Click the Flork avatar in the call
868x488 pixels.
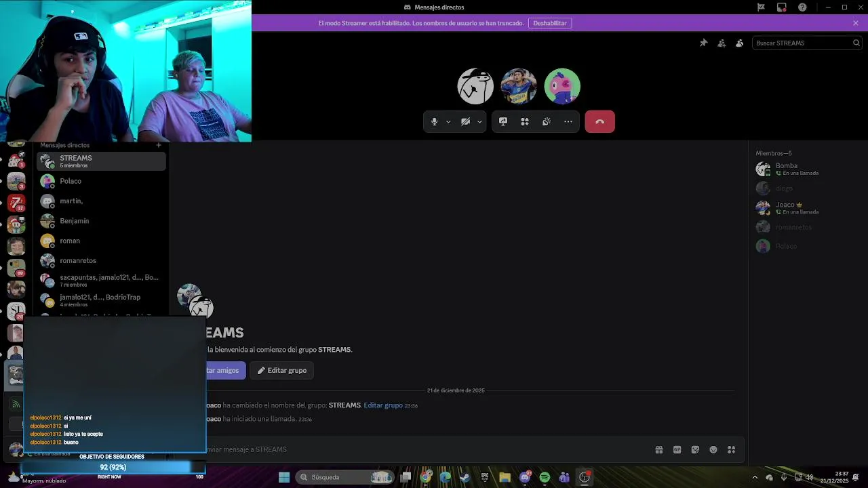(x=475, y=86)
